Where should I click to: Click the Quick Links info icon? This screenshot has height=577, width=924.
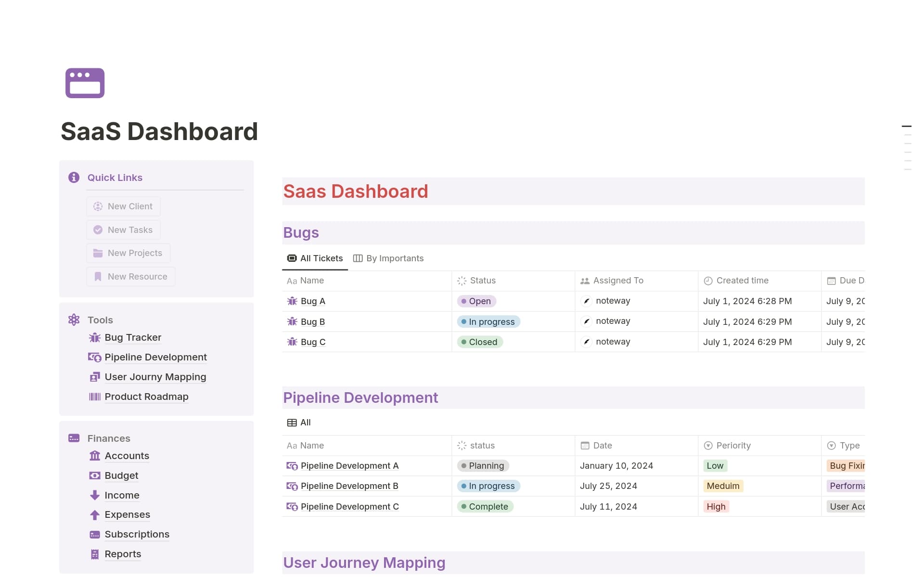[74, 178]
